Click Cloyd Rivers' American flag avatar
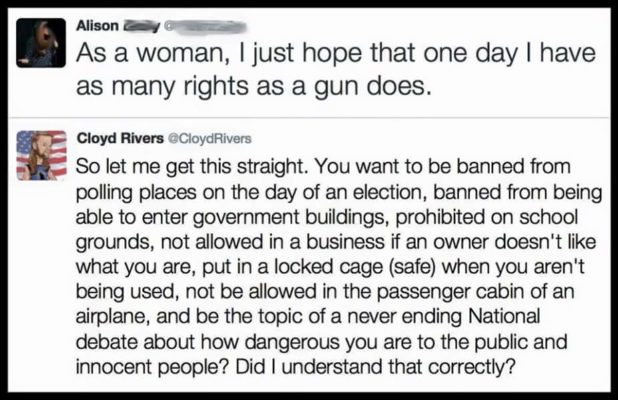618x400 pixels. point(43,155)
